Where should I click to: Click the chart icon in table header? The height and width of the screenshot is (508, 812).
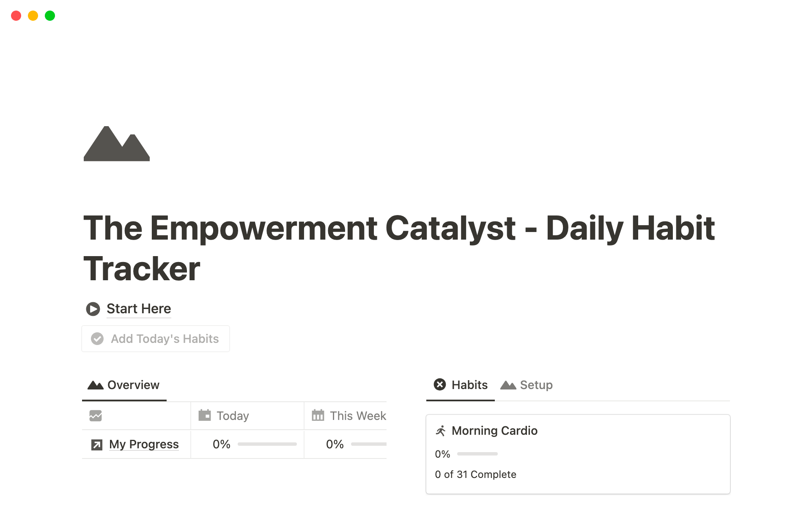(96, 416)
